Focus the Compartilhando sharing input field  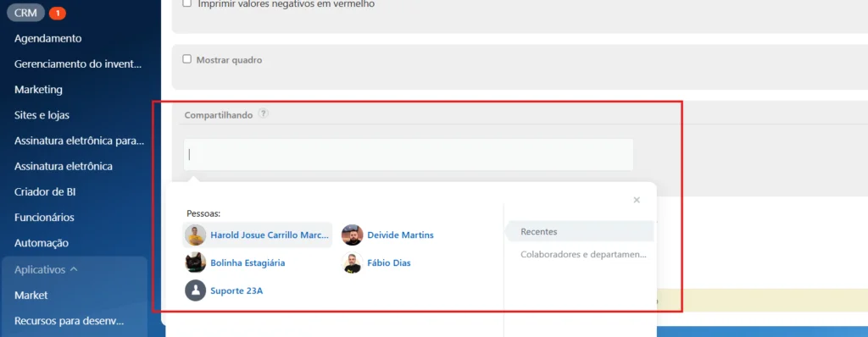tap(409, 154)
